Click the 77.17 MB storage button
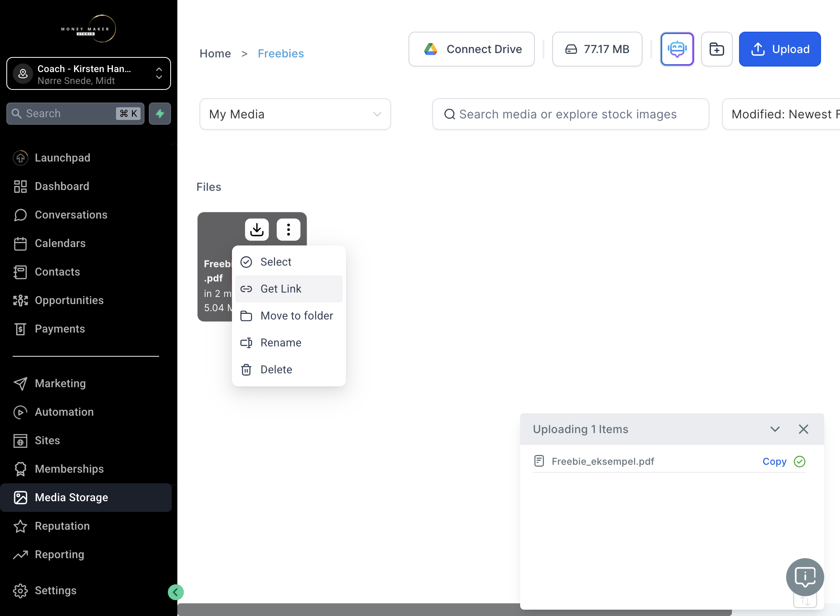840x616 pixels. 597,49
